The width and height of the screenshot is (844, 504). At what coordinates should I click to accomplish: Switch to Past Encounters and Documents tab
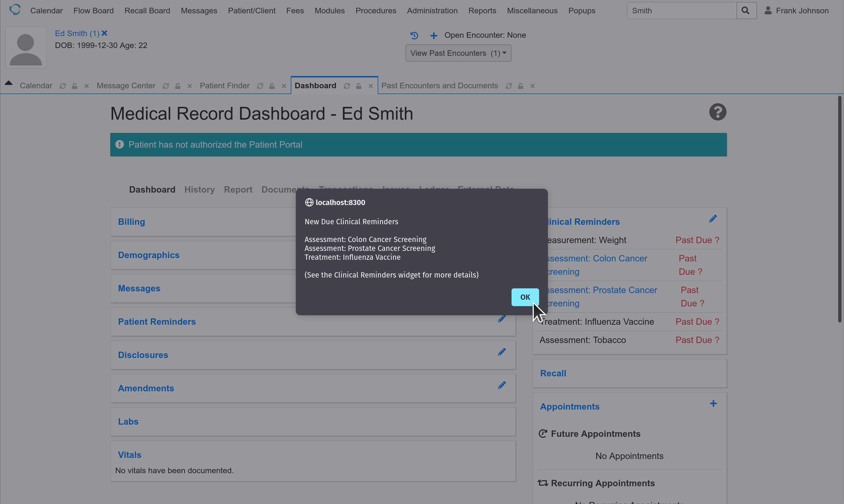point(439,85)
